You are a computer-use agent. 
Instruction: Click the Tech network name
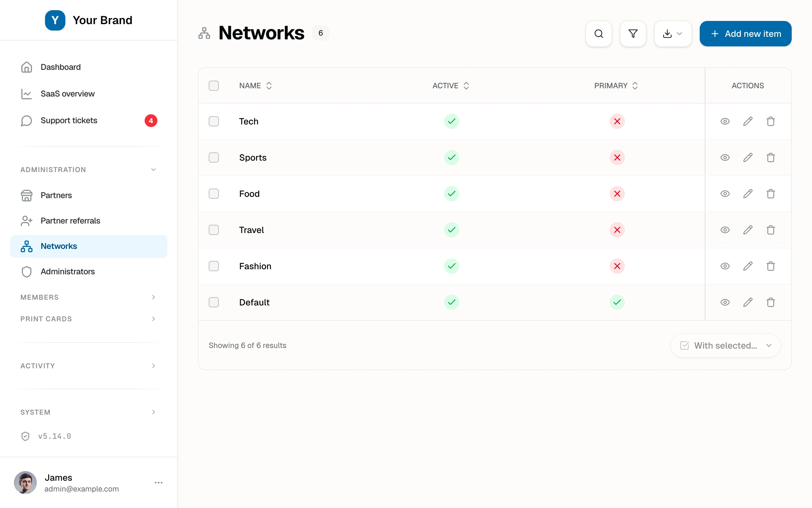pyautogui.click(x=249, y=121)
